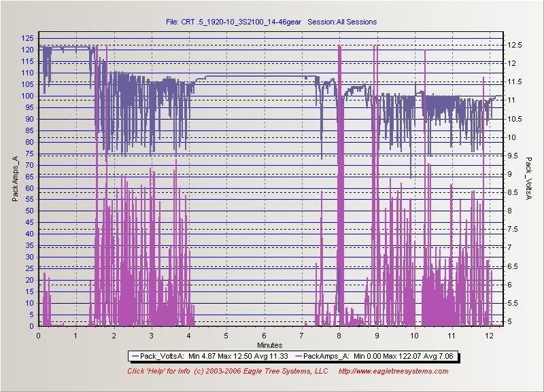Click the "Click 'Help' for Info" footer text
This screenshot has height=392, width=544.
(x=158, y=371)
